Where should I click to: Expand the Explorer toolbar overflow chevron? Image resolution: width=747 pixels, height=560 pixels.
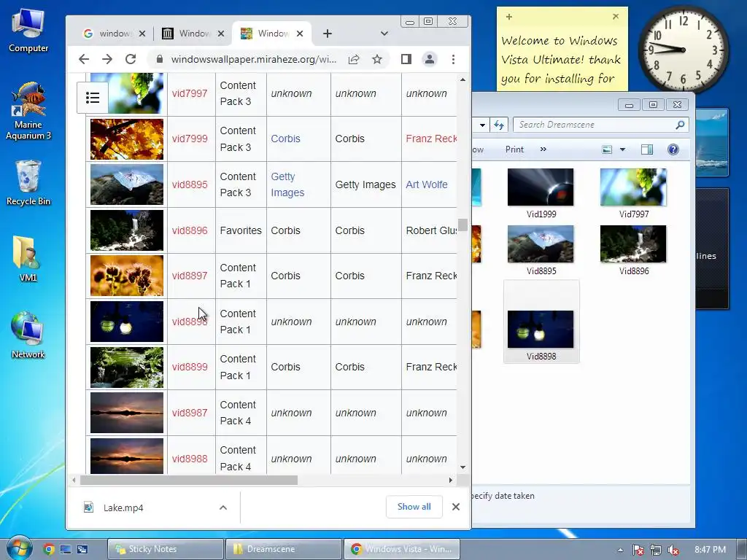point(543,149)
